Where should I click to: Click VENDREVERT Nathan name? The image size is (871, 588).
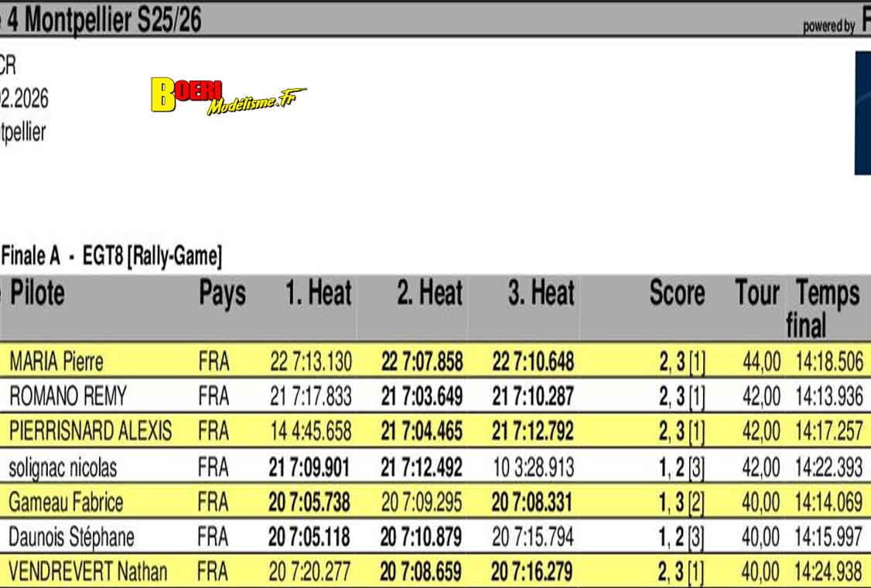[x=87, y=573]
